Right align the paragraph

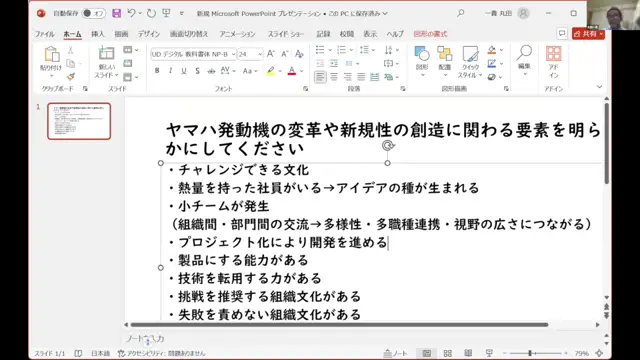348,77
